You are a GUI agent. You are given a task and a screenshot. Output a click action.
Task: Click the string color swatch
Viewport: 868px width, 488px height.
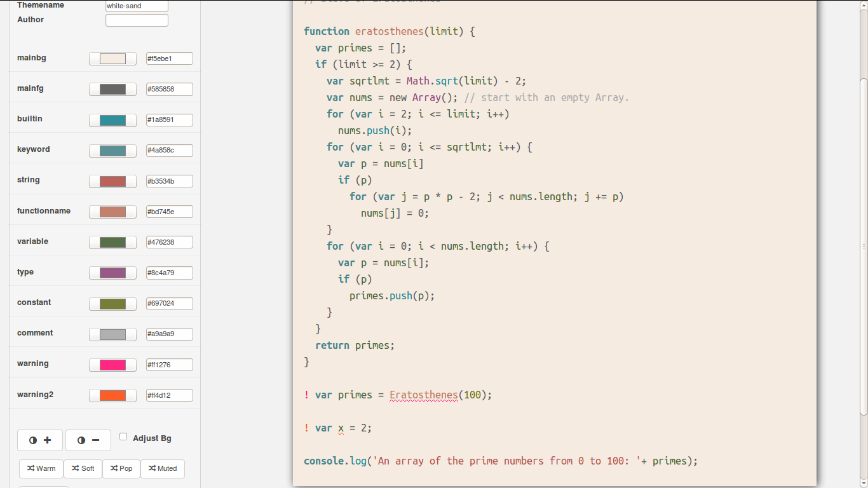click(x=112, y=181)
